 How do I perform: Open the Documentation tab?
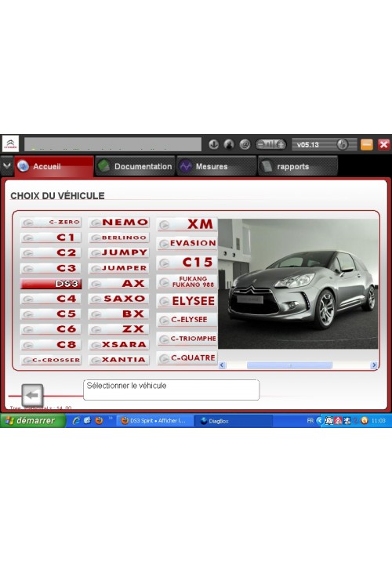click(x=135, y=166)
